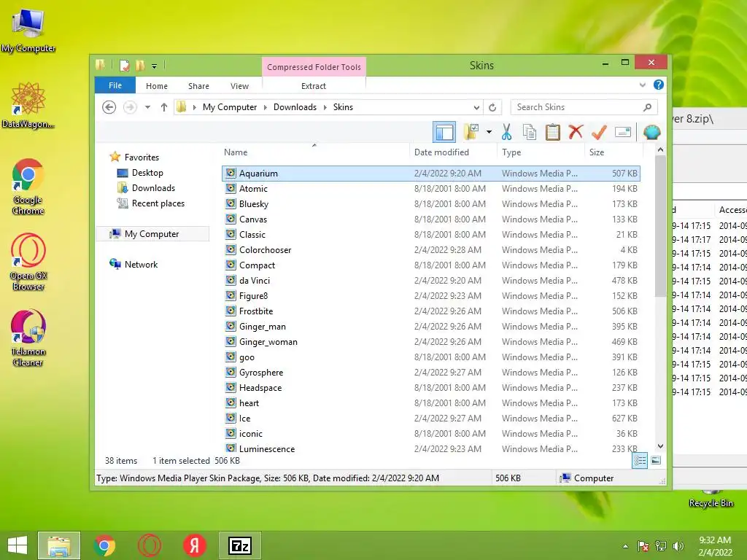Click the red X Delete icon
The height and width of the screenshot is (560, 747).
click(x=576, y=131)
